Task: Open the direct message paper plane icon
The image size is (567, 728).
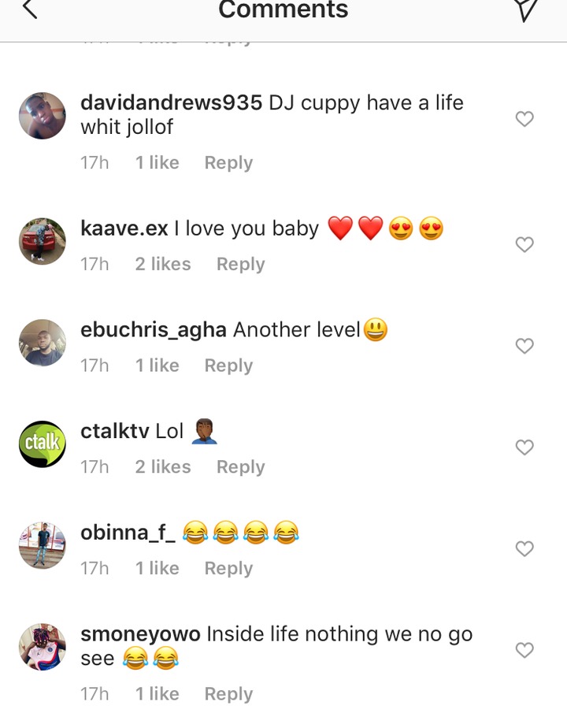Action: (x=526, y=9)
